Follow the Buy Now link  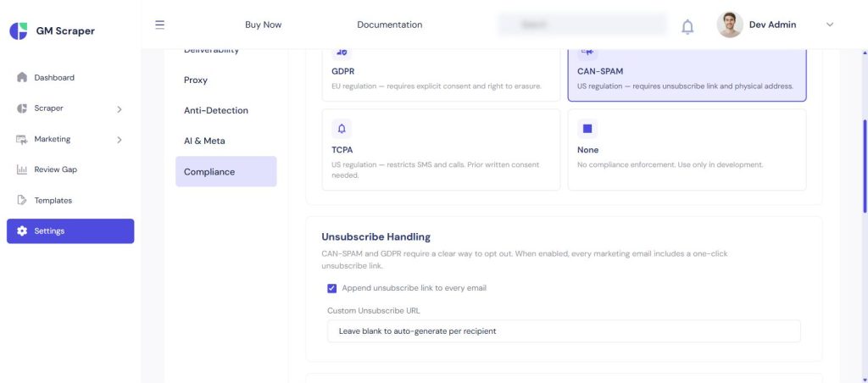(x=263, y=25)
